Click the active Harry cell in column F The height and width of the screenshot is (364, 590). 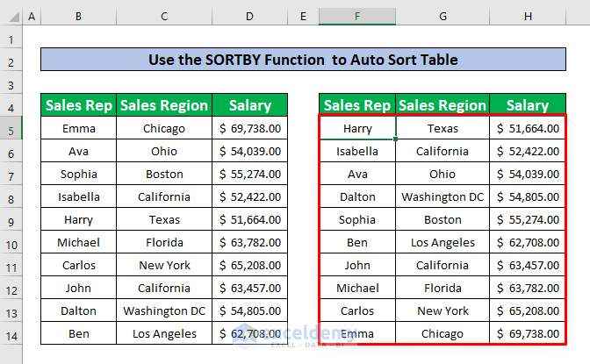click(x=357, y=129)
